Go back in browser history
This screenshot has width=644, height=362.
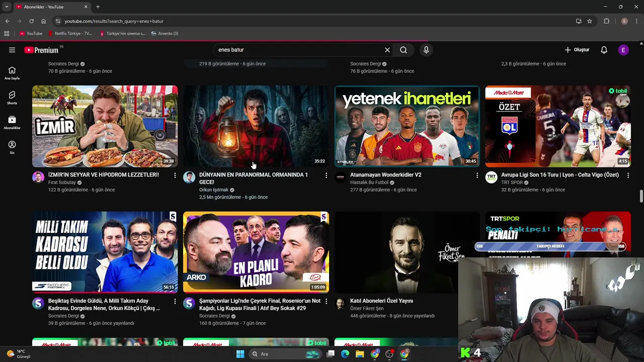click(x=7, y=21)
